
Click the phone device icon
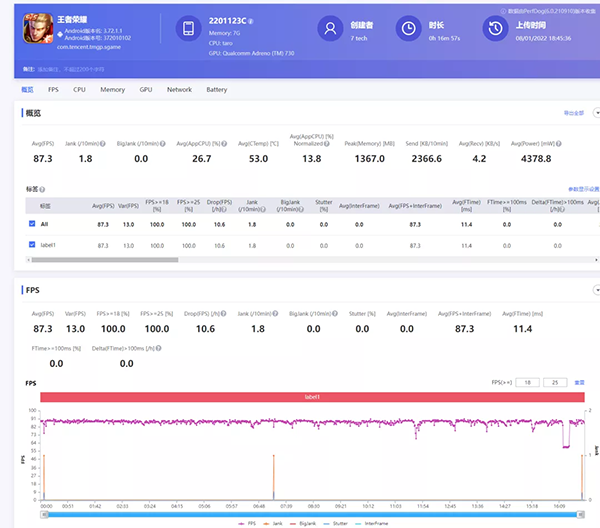click(x=190, y=30)
